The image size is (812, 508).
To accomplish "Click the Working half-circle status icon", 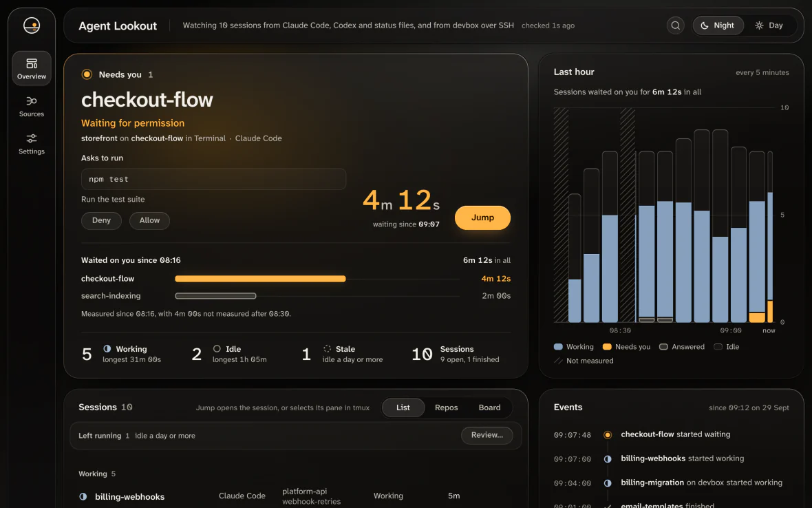I will (107, 349).
